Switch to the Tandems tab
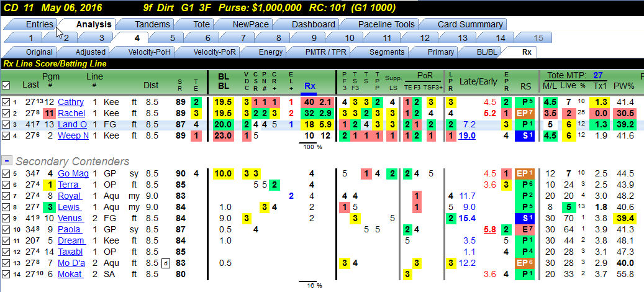Screen dimensions: 644x292 point(152,24)
